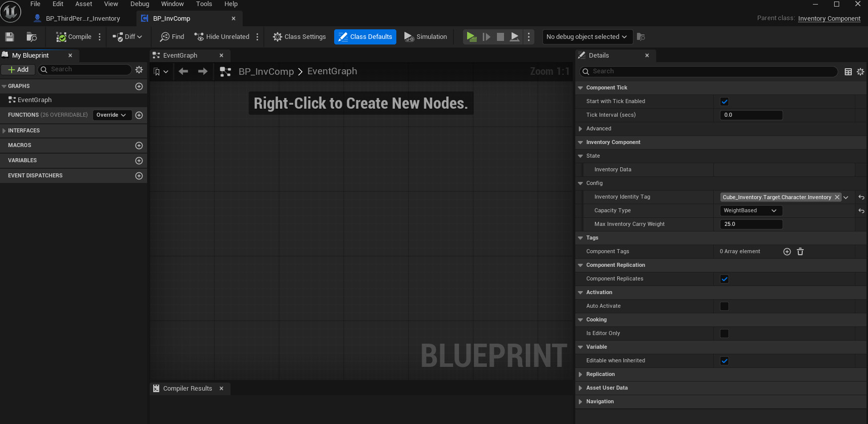Compile the blueprint
The height and width of the screenshot is (424, 868).
(x=74, y=37)
